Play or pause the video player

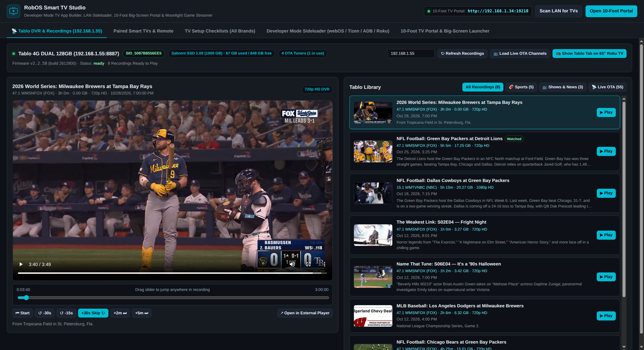click(x=21, y=264)
